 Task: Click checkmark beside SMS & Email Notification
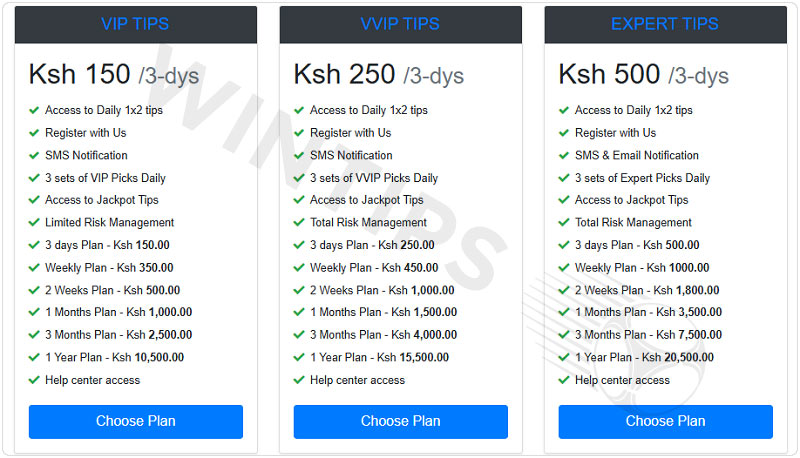click(564, 155)
